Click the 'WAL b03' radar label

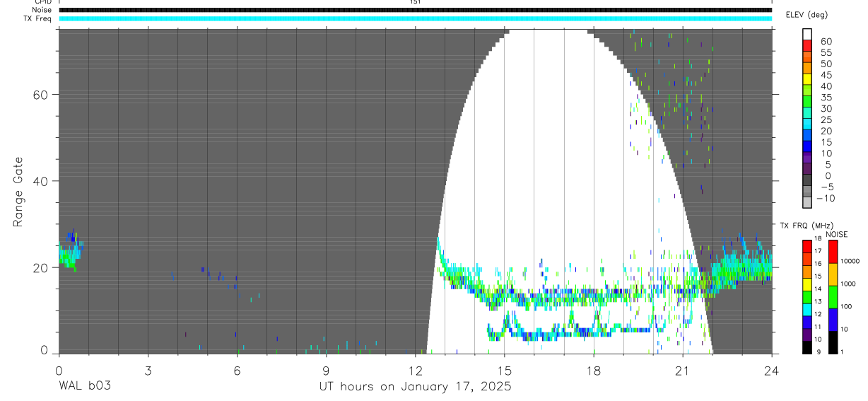85,387
